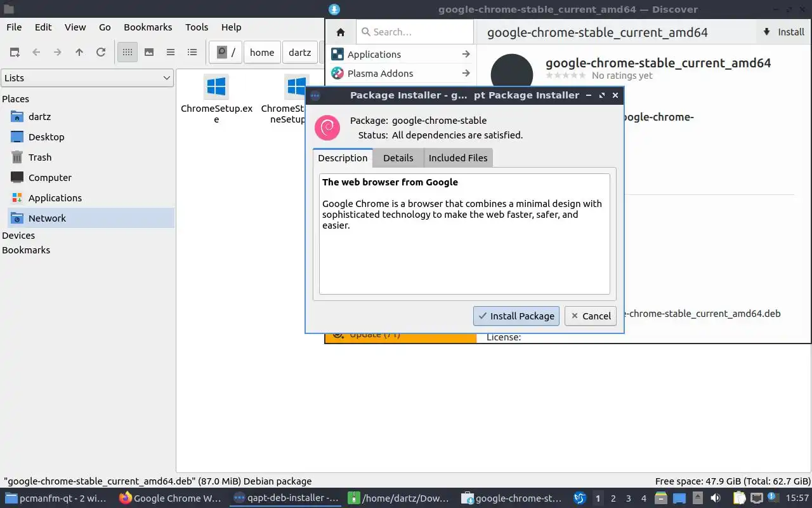Open the Edit menu
This screenshot has width=812, height=508.
(x=43, y=27)
